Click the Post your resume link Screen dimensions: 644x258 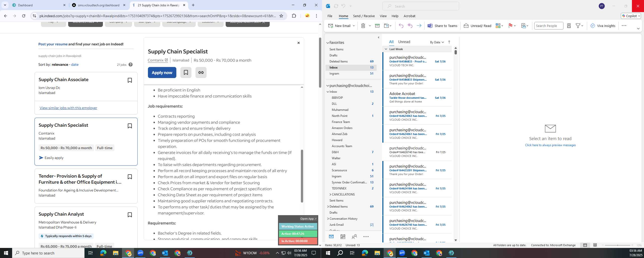(53, 44)
